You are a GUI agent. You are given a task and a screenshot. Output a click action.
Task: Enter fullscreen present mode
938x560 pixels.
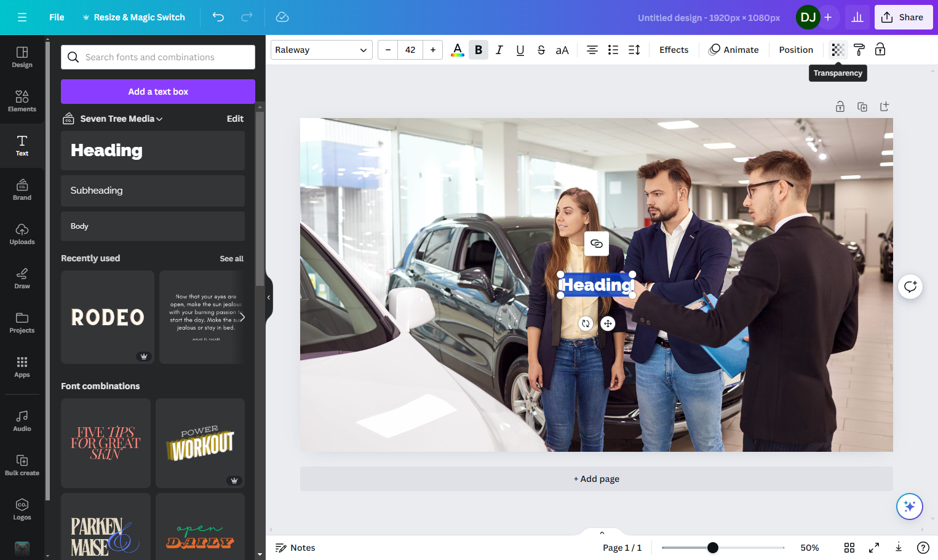tap(874, 548)
